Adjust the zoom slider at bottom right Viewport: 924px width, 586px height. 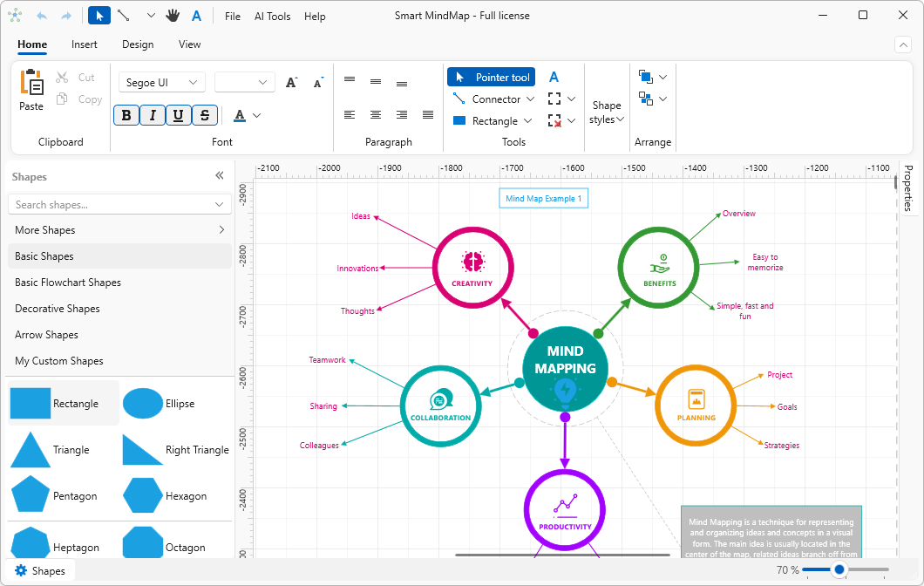click(x=839, y=569)
